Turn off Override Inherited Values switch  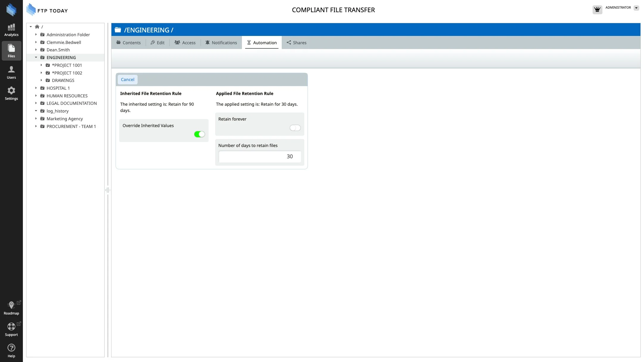point(199,134)
